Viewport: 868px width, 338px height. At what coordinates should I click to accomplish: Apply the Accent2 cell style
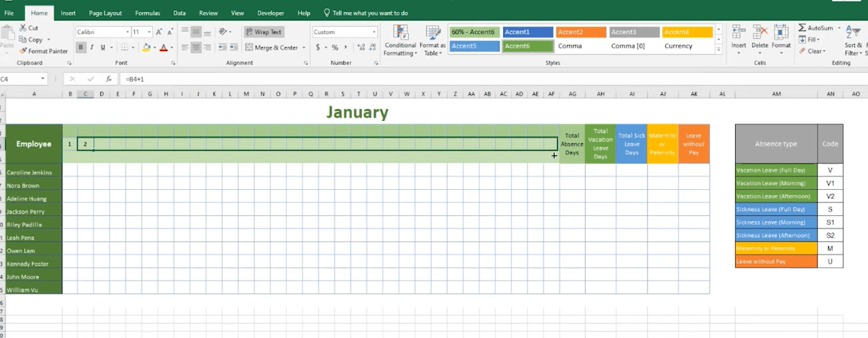pos(581,32)
